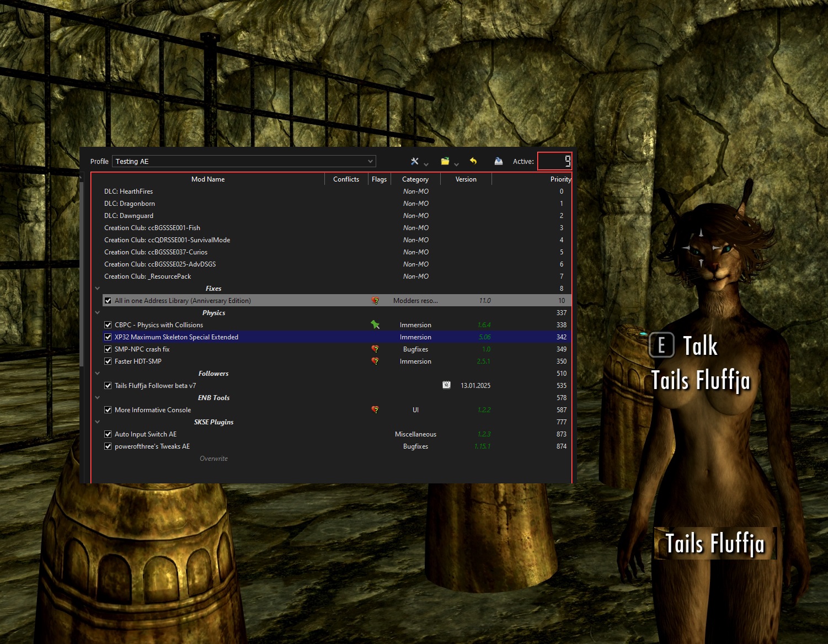Click the Miscellaneous category of Auto Input Switch
This screenshot has height=644, width=828.
click(415, 434)
